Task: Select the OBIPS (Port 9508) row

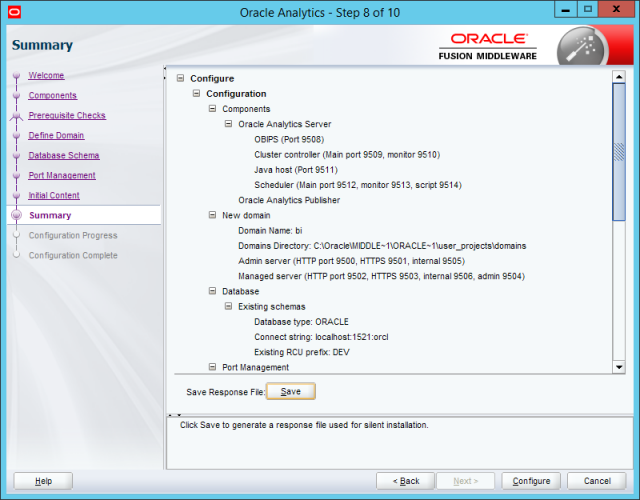Action: (289, 139)
